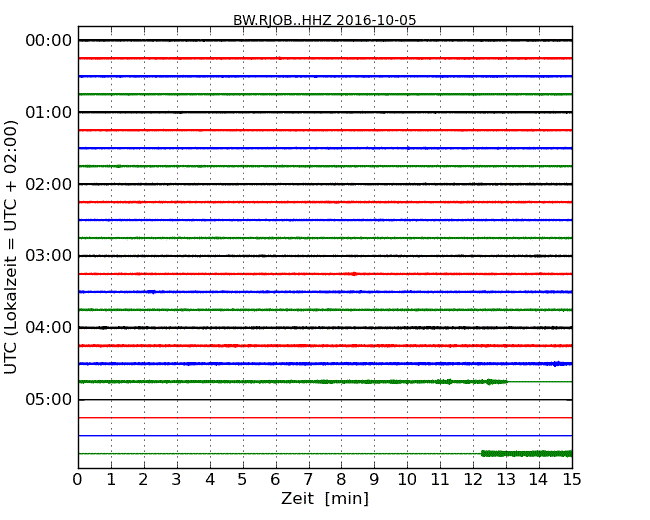
Task: Click the x-axis tick label 10
Action: click(407, 480)
